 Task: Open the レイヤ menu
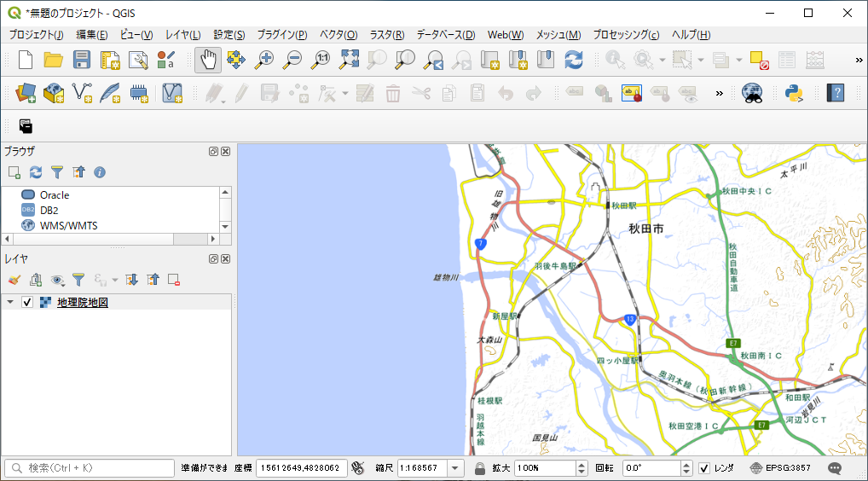(183, 35)
